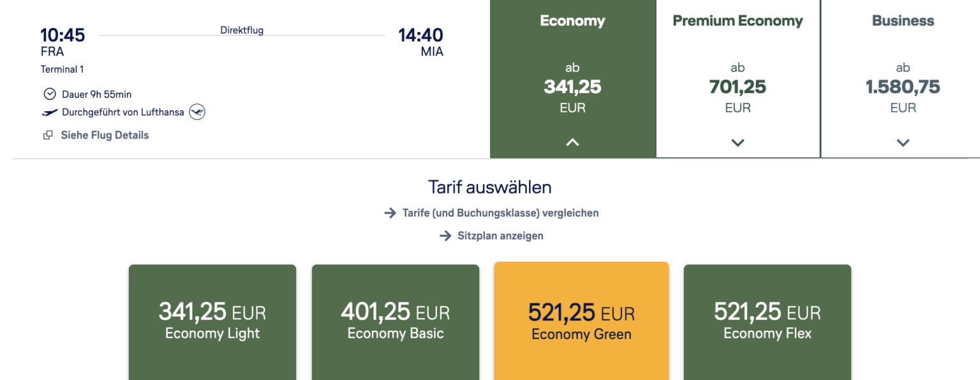Select the Economy Basic fare priced 401,25 EUR
This screenshot has width=980, height=380.
coord(395,319)
